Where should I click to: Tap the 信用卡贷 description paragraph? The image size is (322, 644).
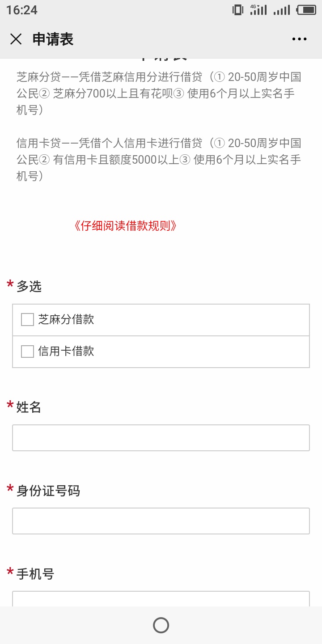click(159, 160)
